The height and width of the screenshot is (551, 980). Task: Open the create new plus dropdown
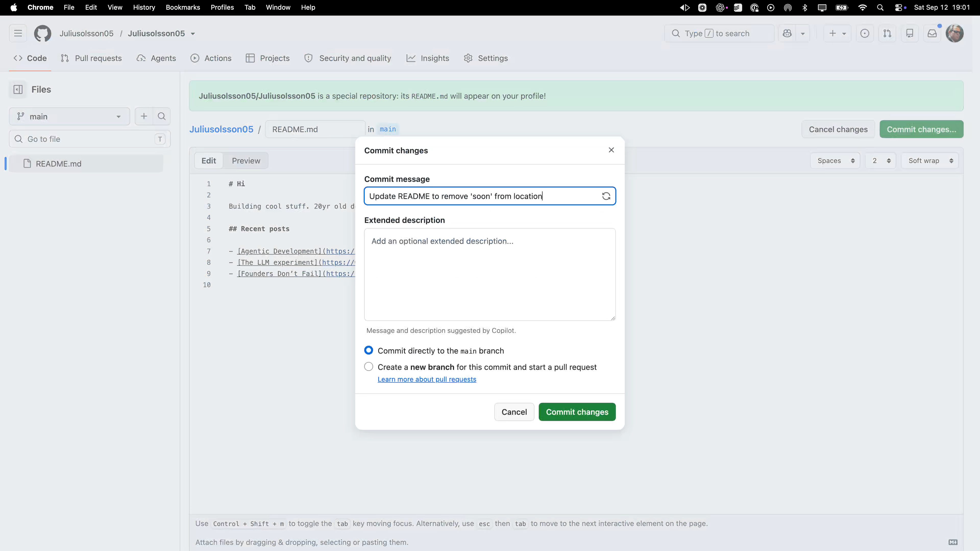pyautogui.click(x=837, y=33)
